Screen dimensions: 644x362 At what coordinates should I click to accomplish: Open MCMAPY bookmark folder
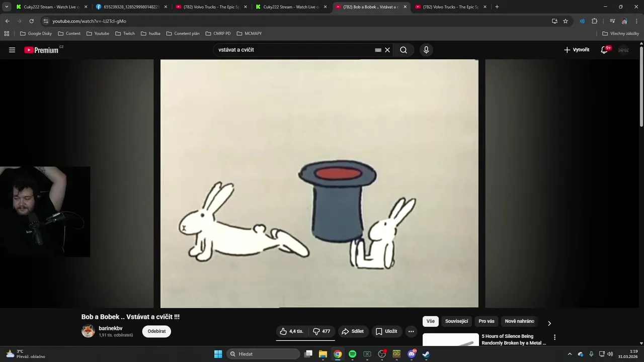click(249, 34)
